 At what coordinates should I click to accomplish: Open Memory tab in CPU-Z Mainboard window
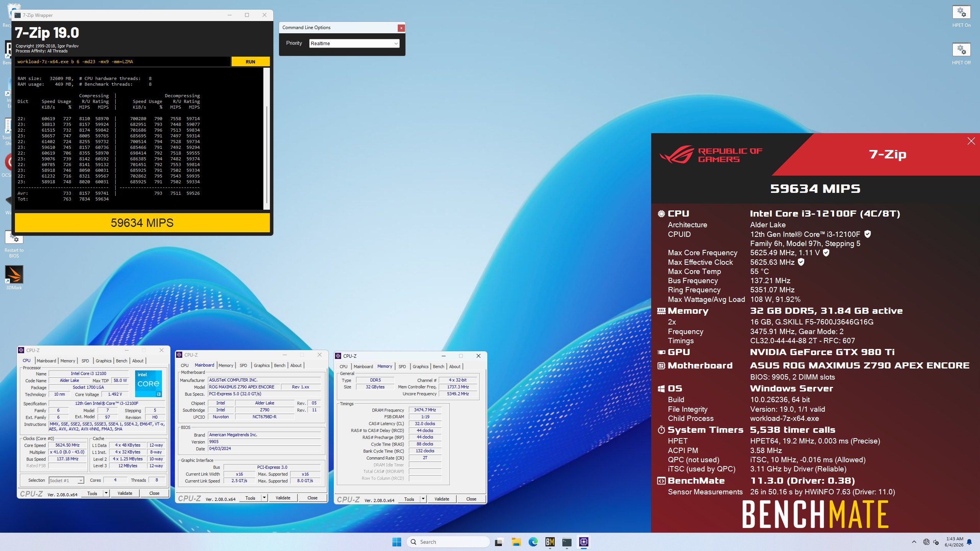coord(226,365)
